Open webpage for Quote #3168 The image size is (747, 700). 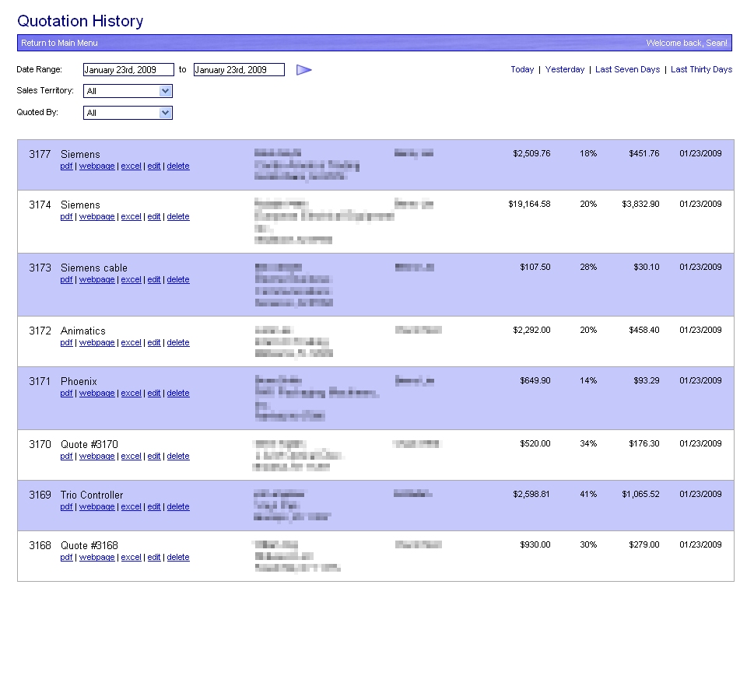(x=96, y=557)
